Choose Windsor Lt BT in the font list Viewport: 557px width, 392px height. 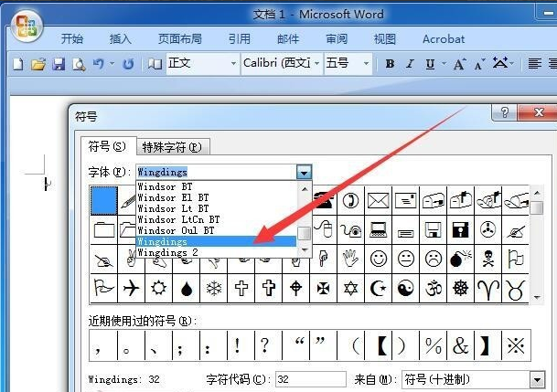[x=216, y=208]
